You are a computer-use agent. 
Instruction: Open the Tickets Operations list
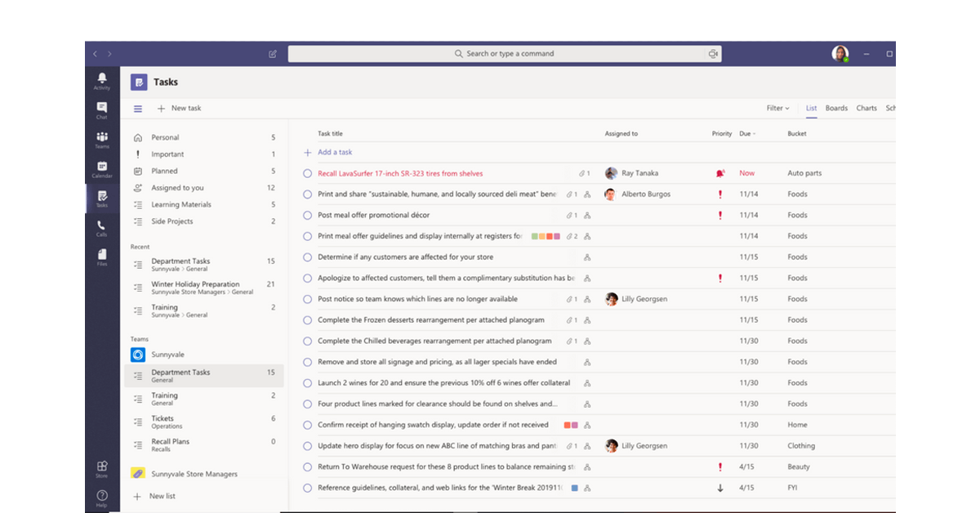pyautogui.click(x=204, y=422)
